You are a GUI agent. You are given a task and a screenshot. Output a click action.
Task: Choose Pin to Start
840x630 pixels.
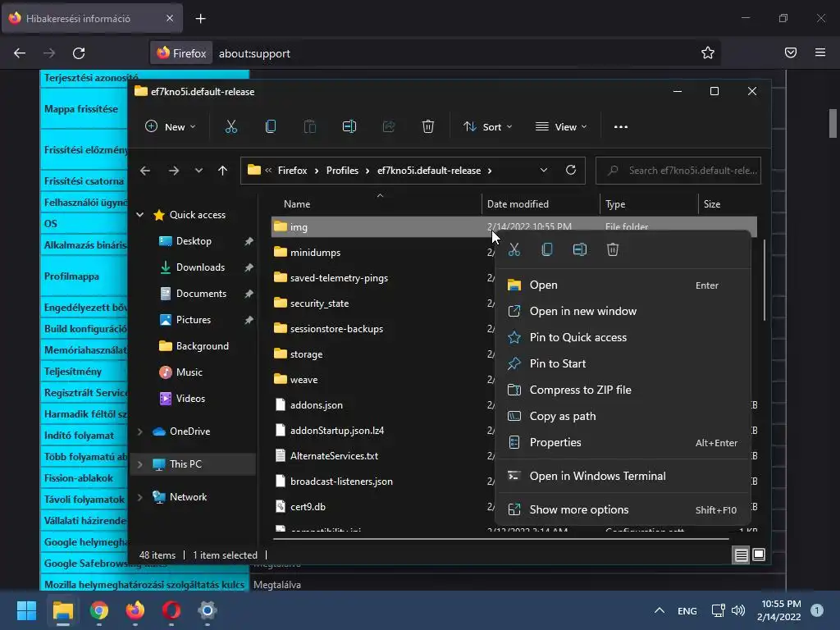[x=623, y=363]
